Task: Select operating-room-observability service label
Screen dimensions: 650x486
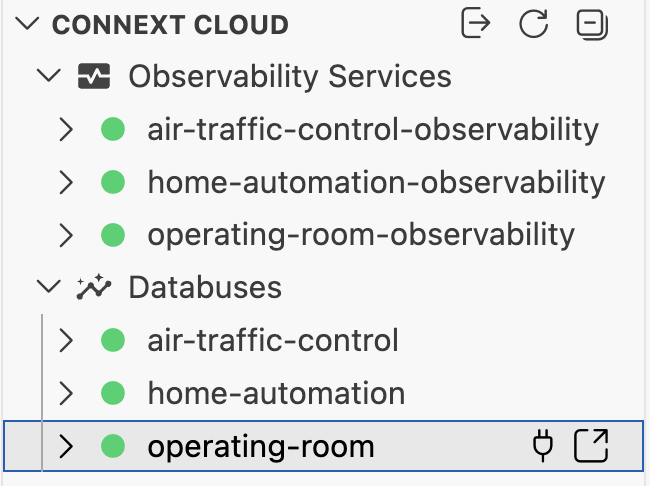Action: (361, 235)
